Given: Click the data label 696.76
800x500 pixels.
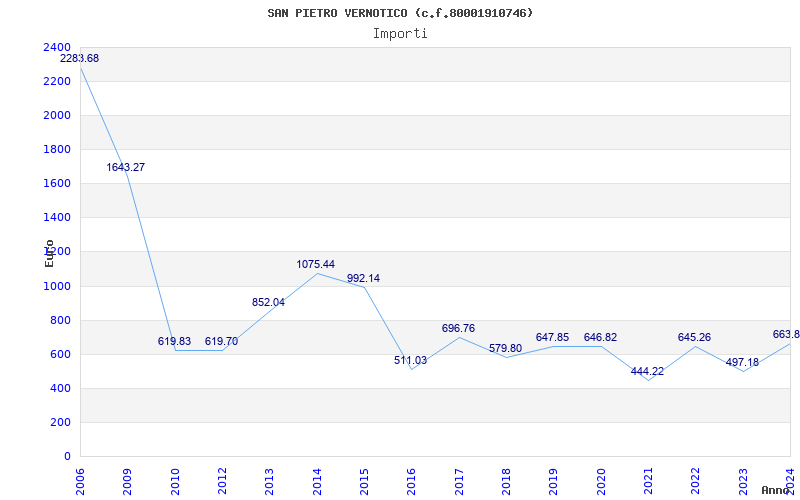Looking at the screenshot, I should (458, 328).
